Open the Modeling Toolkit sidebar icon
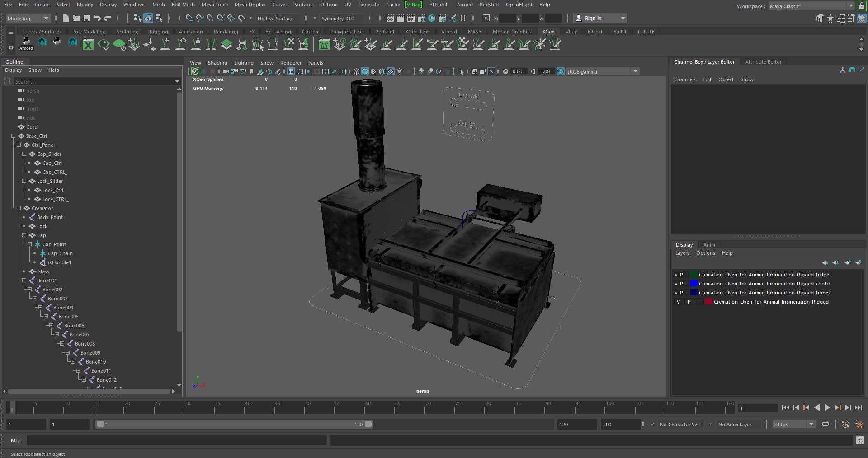The width and height of the screenshot is (868, 458). point(820,18)
